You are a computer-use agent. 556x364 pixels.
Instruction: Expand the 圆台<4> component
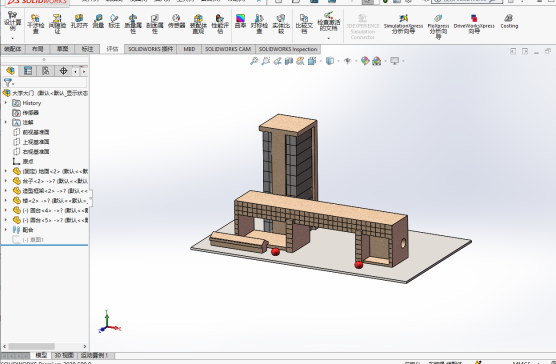[x=6, y=210]
